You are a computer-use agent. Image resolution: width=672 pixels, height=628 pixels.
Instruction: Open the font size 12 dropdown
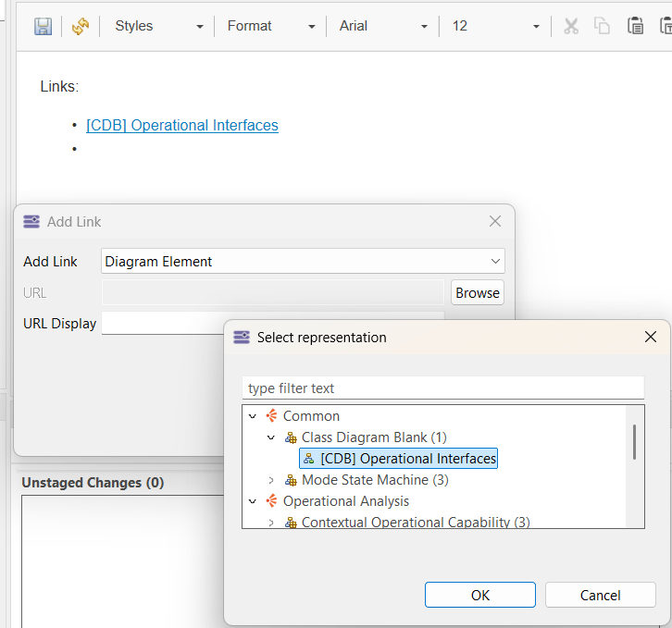click(494, 26)
